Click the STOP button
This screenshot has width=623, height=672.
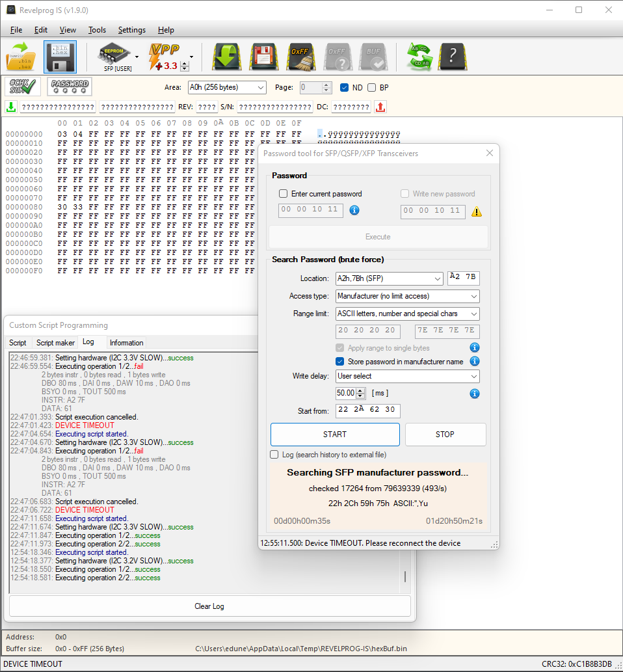(x=445, y=435)
